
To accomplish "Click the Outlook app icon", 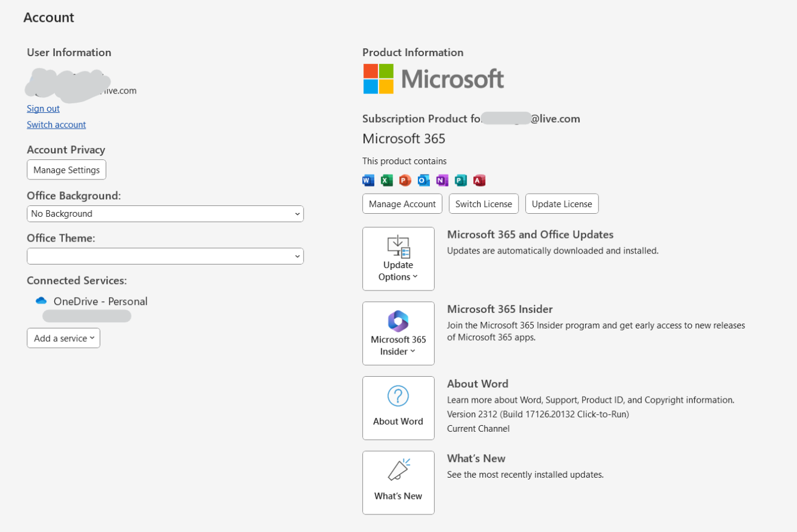I will 424,180.
